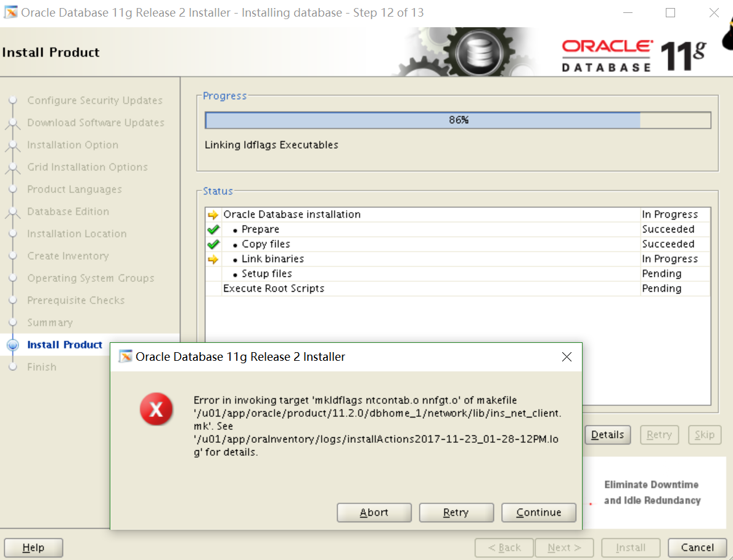This screenshot has height=560, width=733.
Task: Select Prerequisite Checks step
Action: [x=76, y=300]
